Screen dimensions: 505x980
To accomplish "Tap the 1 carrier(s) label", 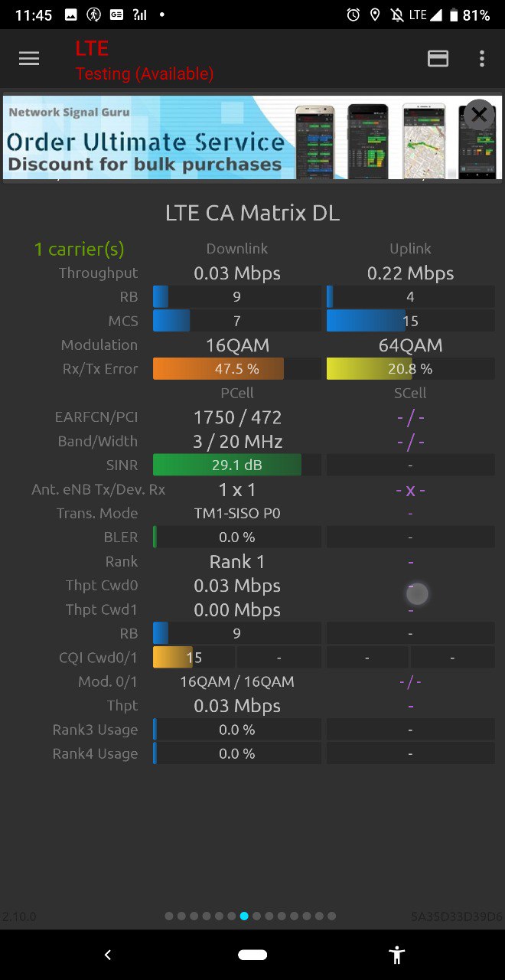I will [x=79, y=249].
